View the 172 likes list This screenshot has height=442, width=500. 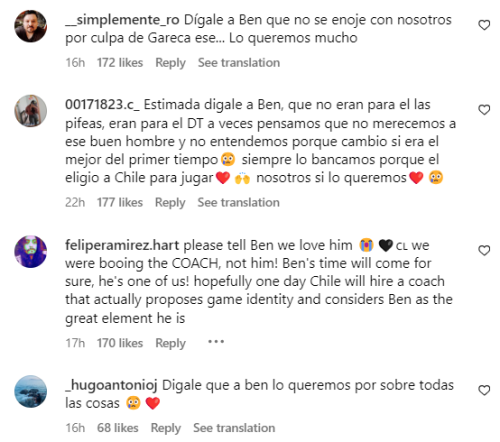point(120,63)
